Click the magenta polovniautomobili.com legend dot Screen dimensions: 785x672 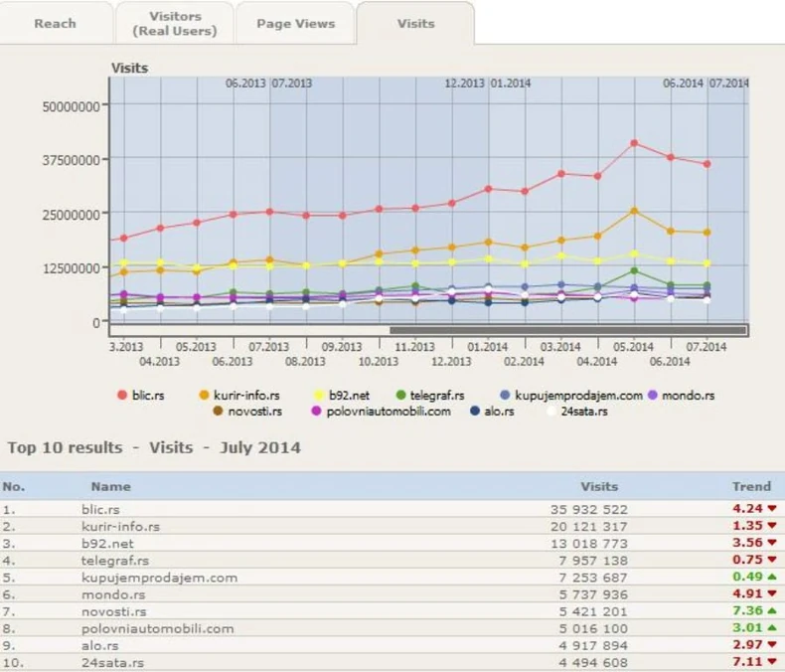pos(317,411)
